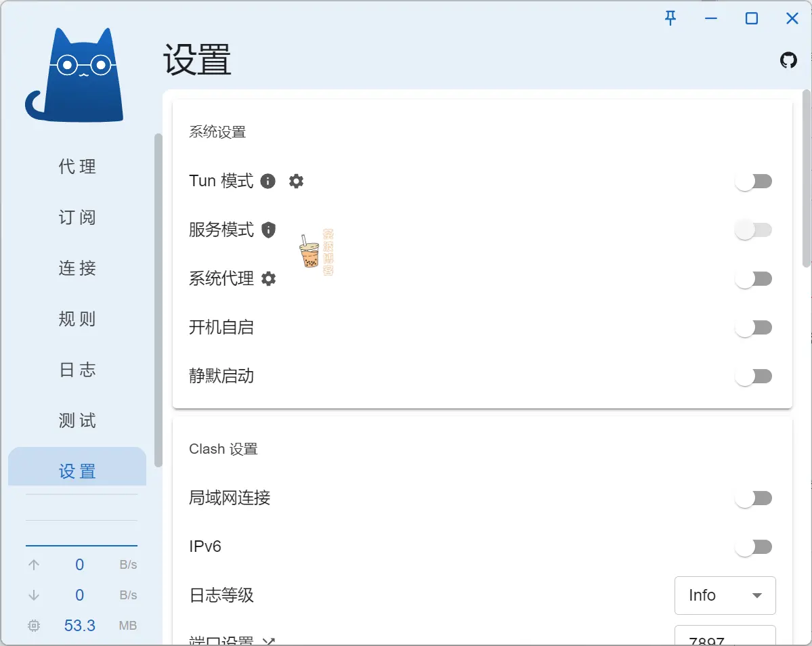The height and width of the screenshot is (646, 812).
Task: Enable Tun 模式 toggle
Action: 754,181
